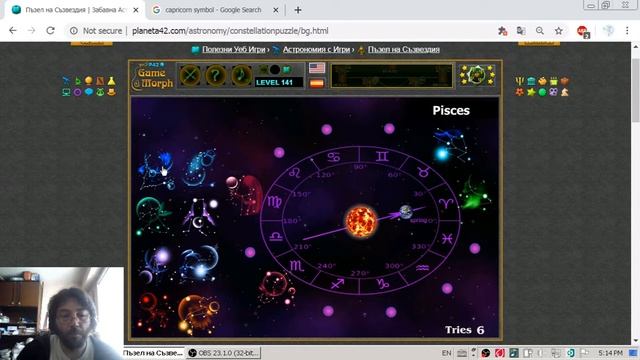Click the yellow trident icon on right panel

(x=520, y=81)
